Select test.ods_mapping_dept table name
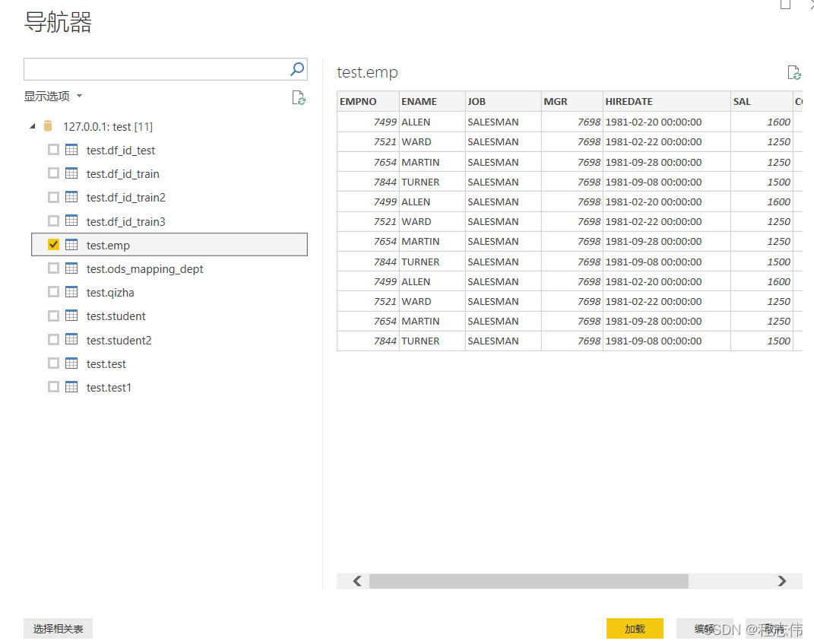Image resolution: width=814 pixels, height=644 pixels. pos(145,269)
